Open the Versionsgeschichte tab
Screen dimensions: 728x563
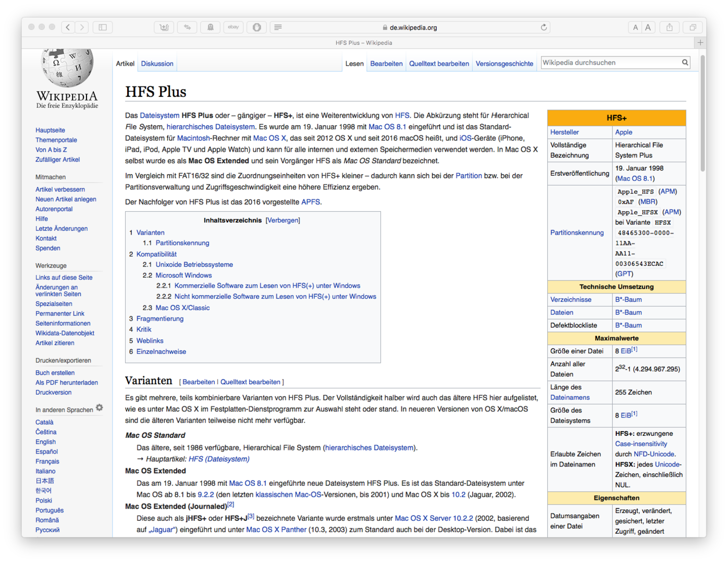(x=504, y=64)
